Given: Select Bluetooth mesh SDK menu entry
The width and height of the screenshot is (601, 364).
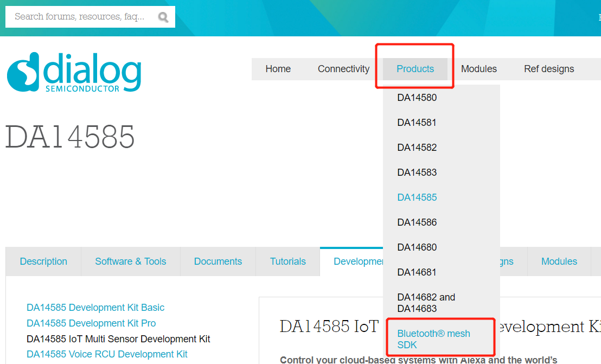Looking at the screenshot, I should click(433, 339).
